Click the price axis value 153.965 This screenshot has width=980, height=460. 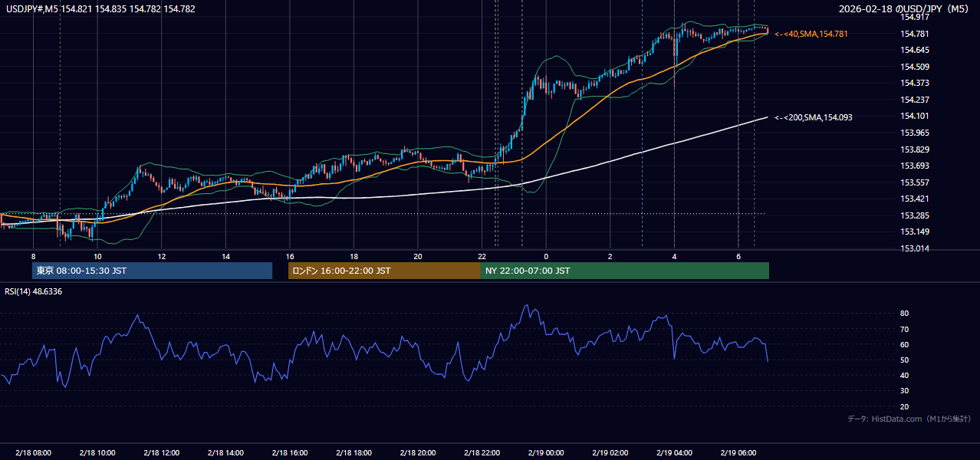coord(915,133)
